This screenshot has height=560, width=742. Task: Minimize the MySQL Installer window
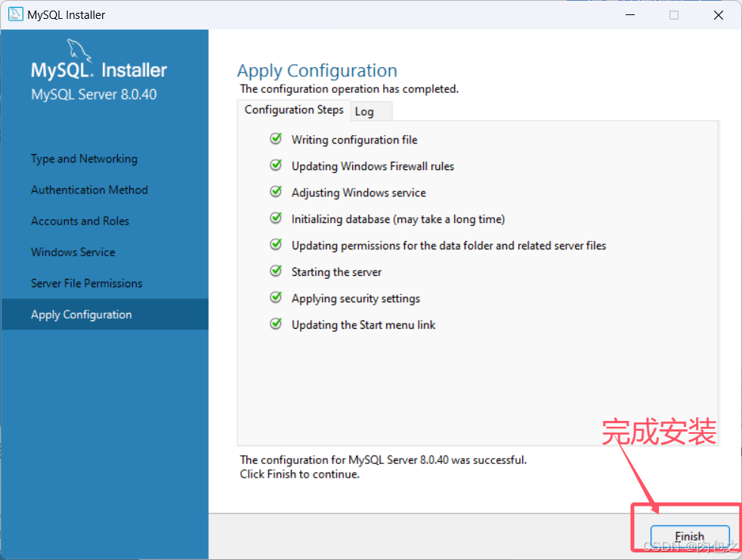click(x=630, y=15)
